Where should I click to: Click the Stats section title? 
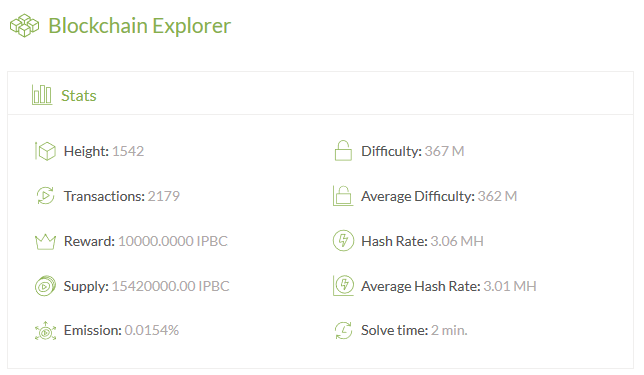pyautogui.click(x=78, y=96)
